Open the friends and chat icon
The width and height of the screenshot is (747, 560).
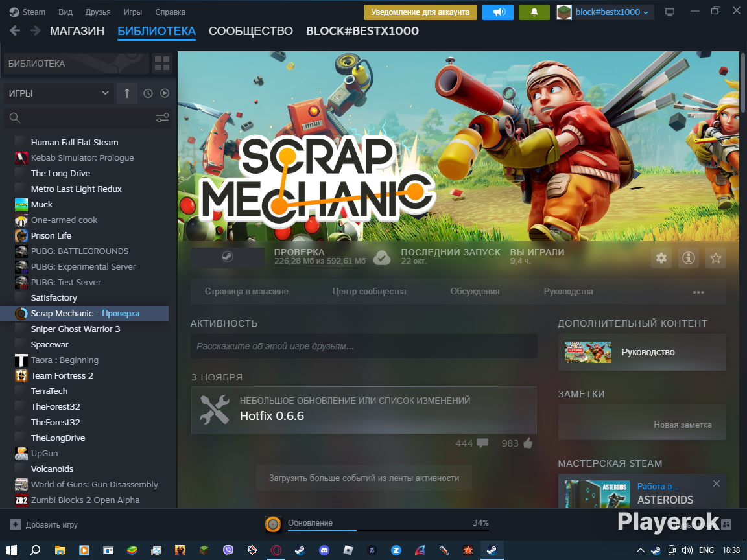tap(726, 524)
